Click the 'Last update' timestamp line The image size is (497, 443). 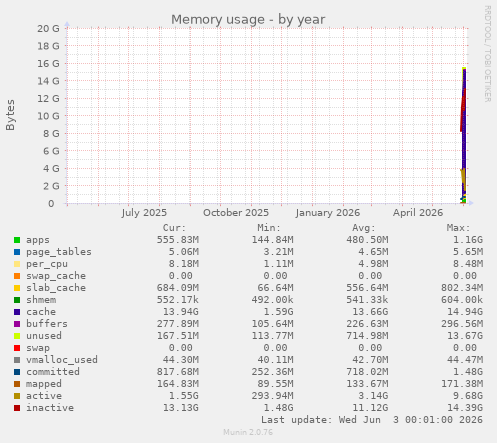pyautogui.click(x=372, y=420)
